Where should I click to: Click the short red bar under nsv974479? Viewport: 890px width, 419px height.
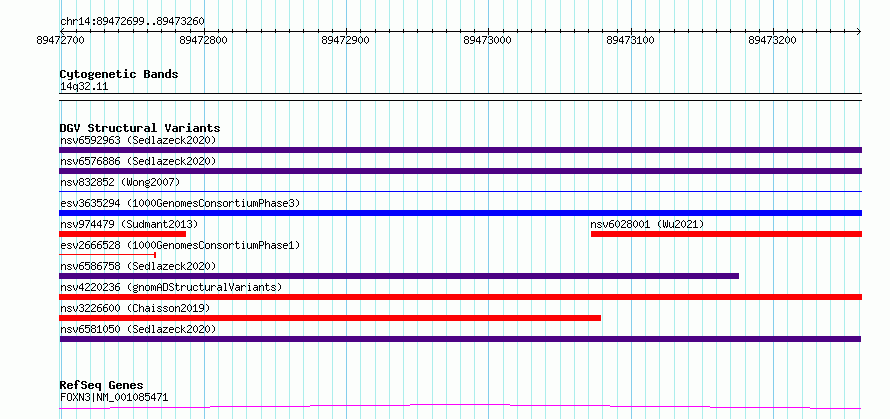click(123, 234)
